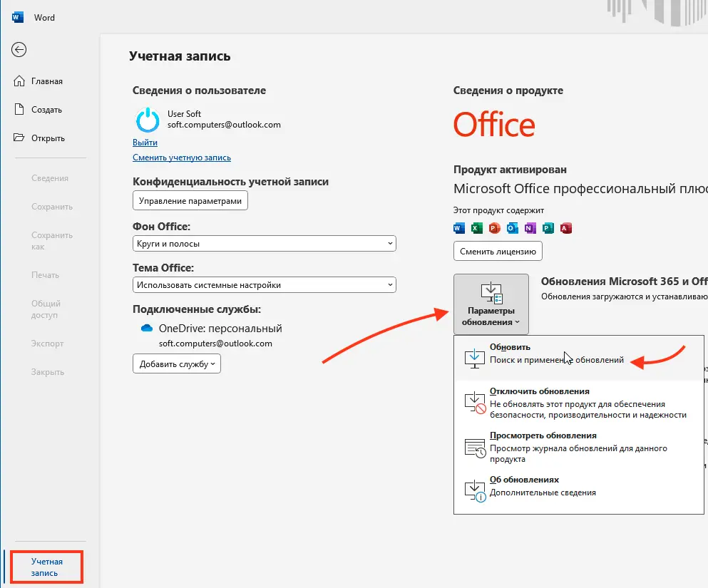Click the Office product logo
This screenshot has width=708, height=588.
[x=494, y=124]
